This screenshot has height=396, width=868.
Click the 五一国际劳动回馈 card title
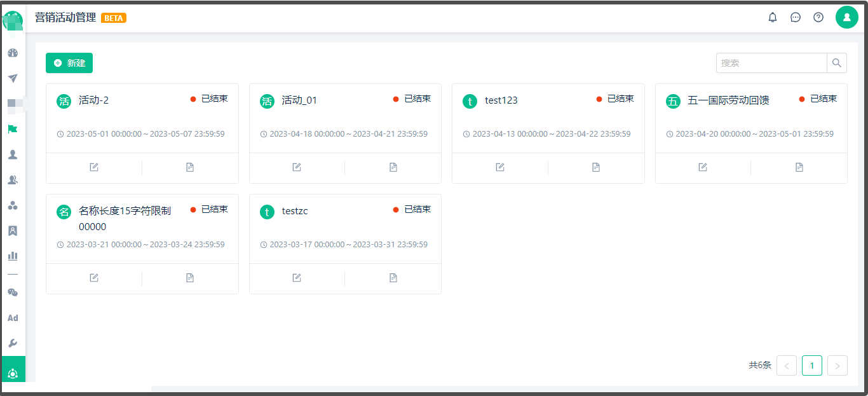coord(728,100)
